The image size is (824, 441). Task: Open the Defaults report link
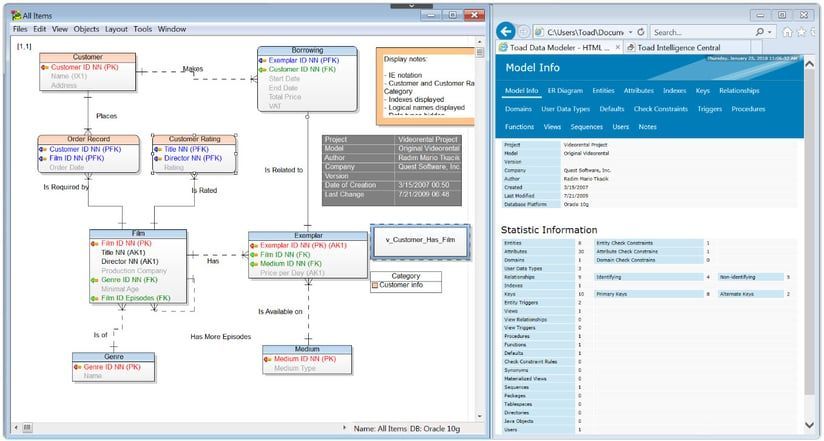[x=612, y=109]
